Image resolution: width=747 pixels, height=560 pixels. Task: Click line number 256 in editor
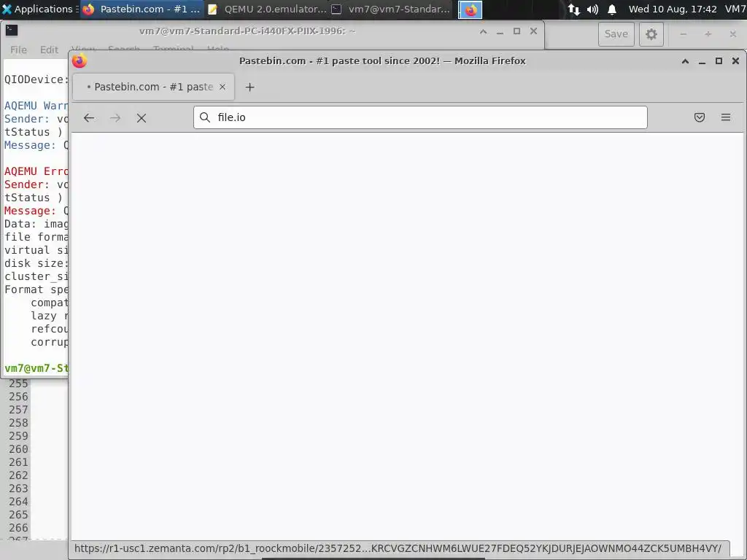[x=18, y=397]
